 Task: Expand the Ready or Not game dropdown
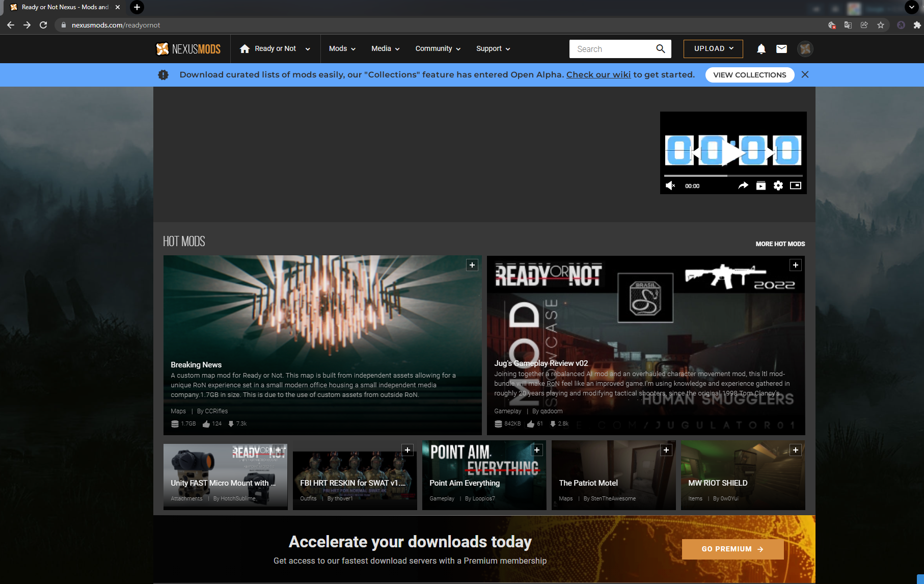point(308,49)
